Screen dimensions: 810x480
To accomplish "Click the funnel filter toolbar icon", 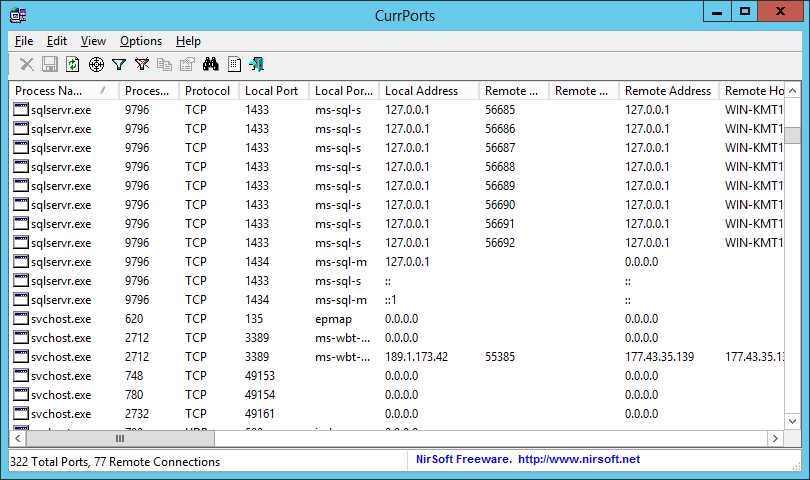I will (119, 64).
